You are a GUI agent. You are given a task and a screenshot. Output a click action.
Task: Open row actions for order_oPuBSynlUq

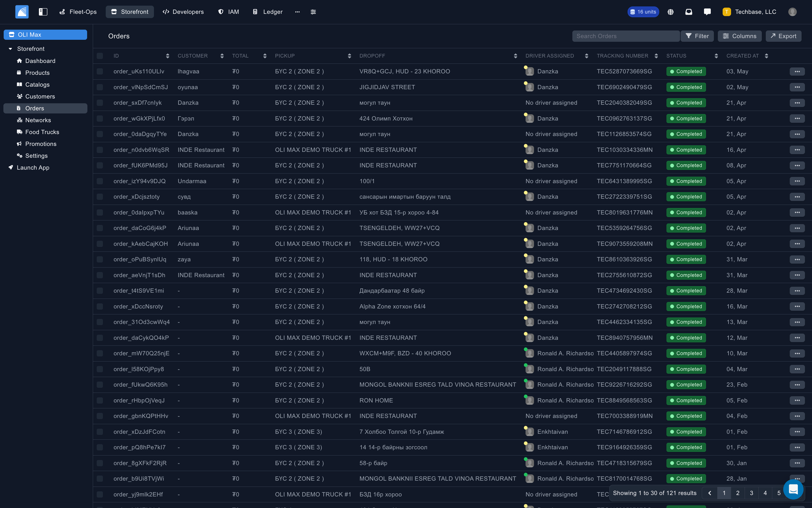[x=797, y=259]
